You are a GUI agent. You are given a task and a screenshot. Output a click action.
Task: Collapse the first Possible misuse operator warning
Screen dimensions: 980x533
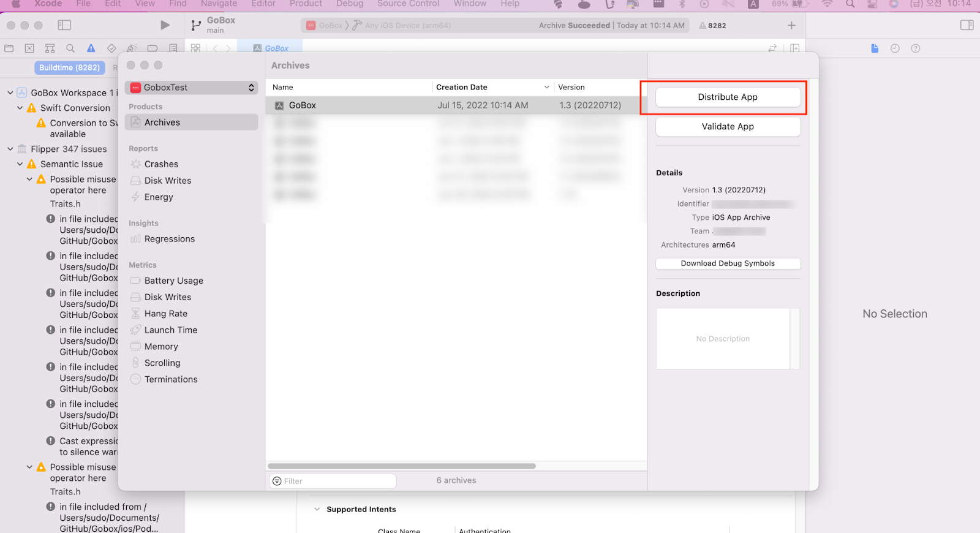tap(29, 180)
